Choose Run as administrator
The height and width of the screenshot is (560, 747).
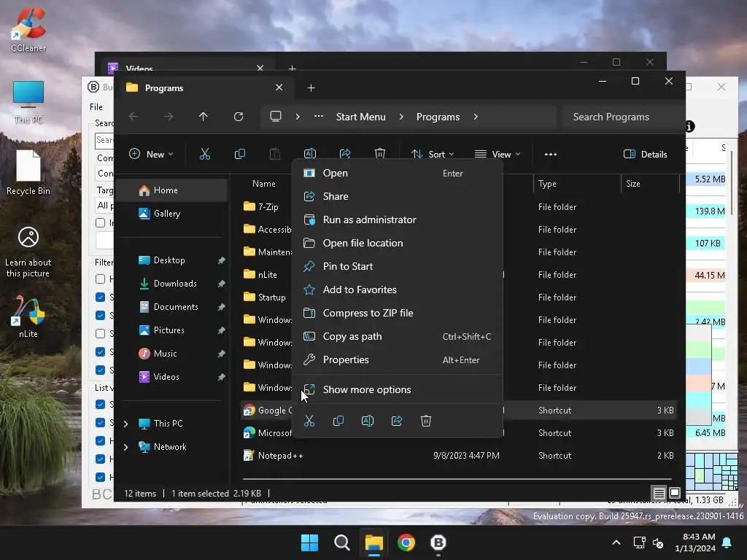coord(398,220)
